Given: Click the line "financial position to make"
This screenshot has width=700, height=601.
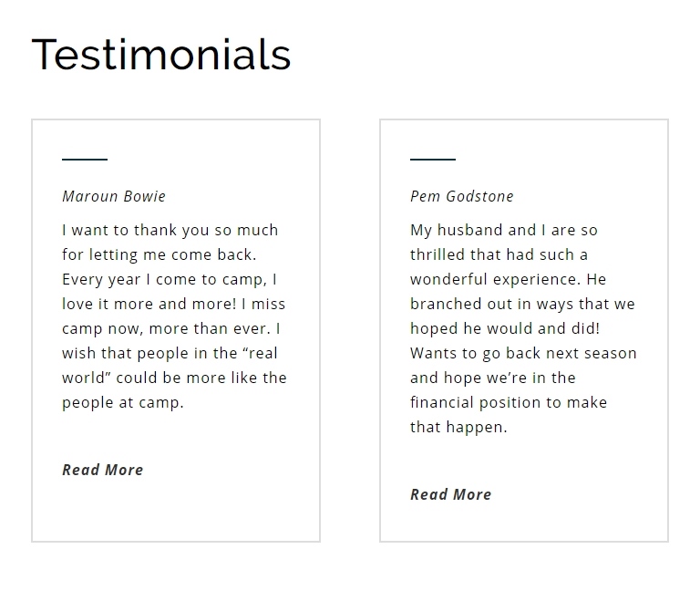Looking at the screenshot, I should pos(509,402).
